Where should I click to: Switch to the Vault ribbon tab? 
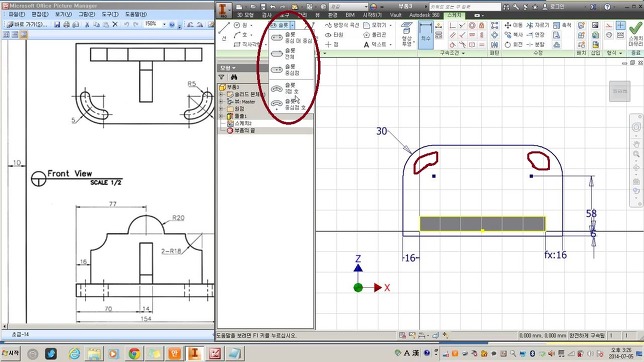[396, 15]
